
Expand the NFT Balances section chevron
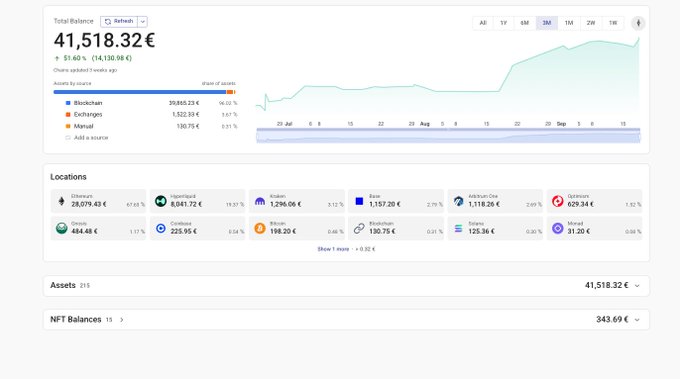[637, 320]
